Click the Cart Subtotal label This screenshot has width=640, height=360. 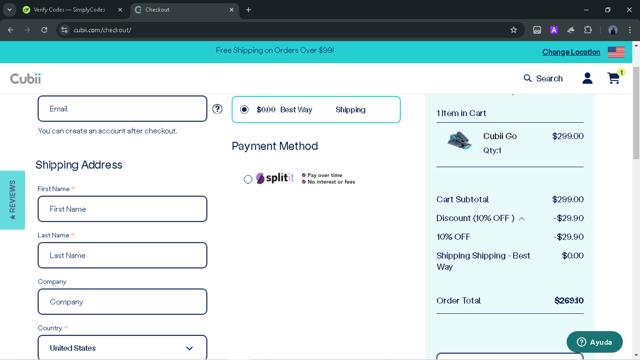462,199
